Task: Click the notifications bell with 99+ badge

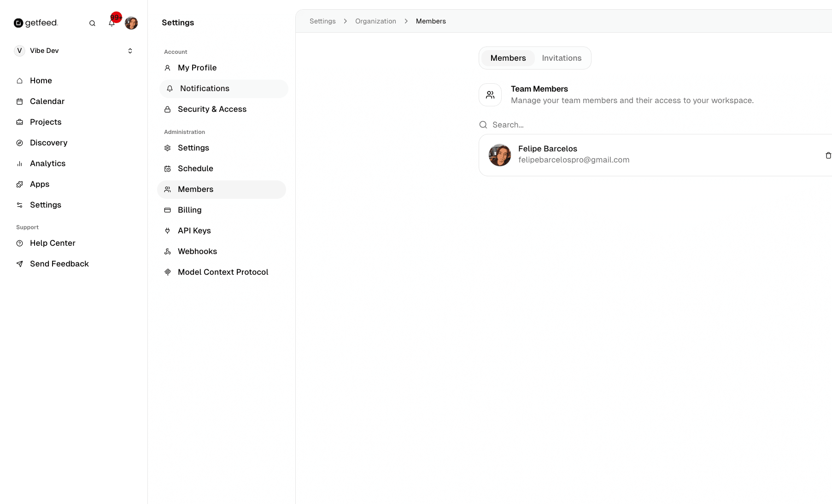Action: pos(112,23)
